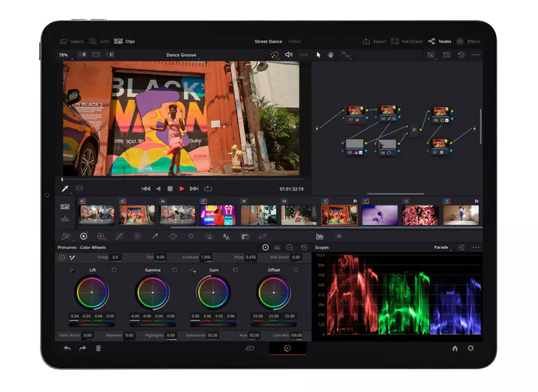Click the trash delete icon
The width and height of the screenshot is (538, 392).
(98, 348)
